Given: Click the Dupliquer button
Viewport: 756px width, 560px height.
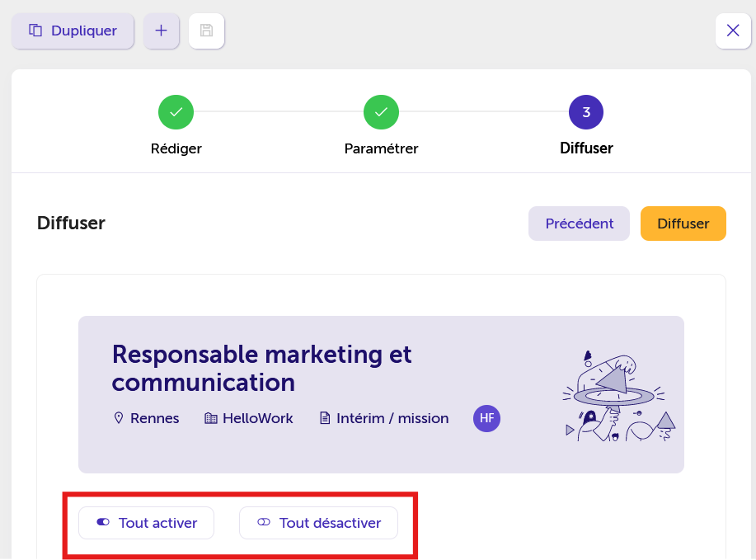Looking at the screenshot, I should [x=73, y=31].
